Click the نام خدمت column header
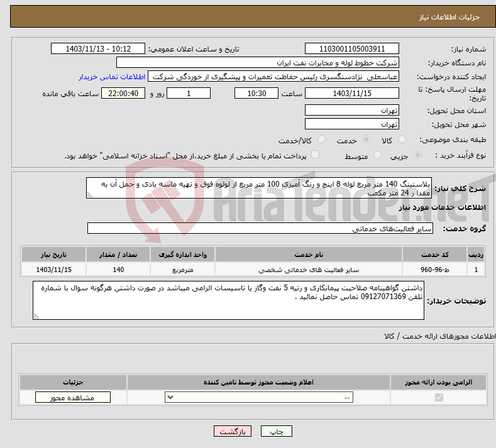This screenshot has width=496, height=448. [309, 254]
